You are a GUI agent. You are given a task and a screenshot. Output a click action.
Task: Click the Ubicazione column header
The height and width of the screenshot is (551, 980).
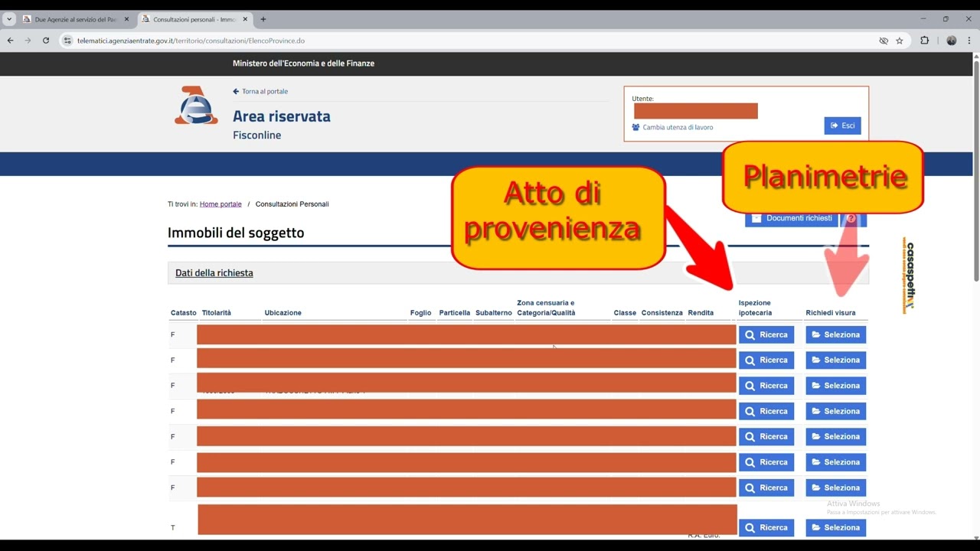(283, 313)
